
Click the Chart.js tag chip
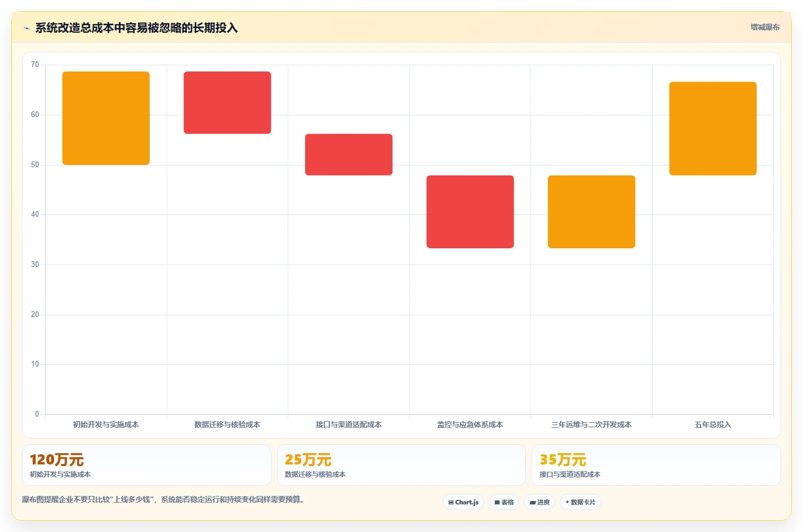pos(463,502)
